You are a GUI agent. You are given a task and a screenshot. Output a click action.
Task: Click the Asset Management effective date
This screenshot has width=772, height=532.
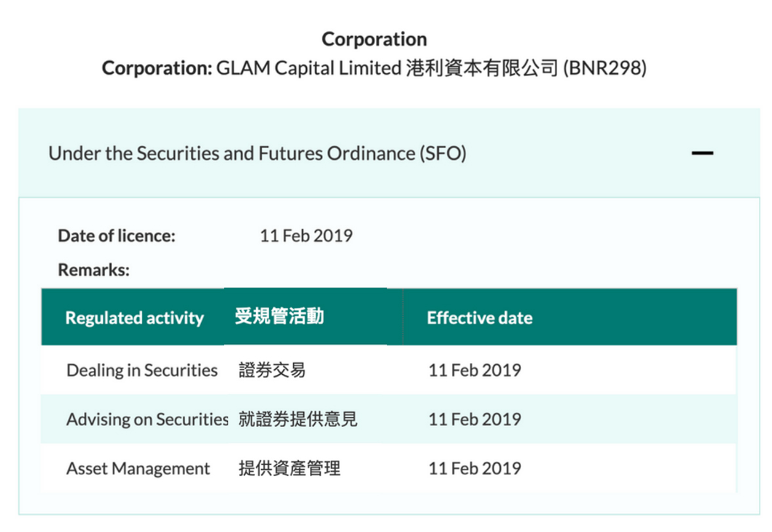[x=474, y=468]
